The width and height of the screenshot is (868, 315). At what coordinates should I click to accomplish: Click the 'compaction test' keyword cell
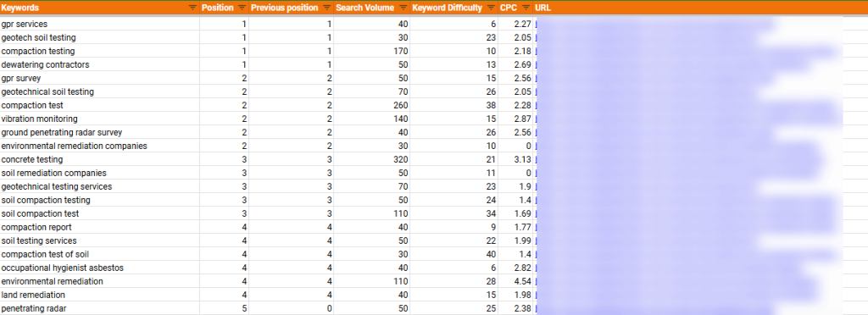point(100,106)
